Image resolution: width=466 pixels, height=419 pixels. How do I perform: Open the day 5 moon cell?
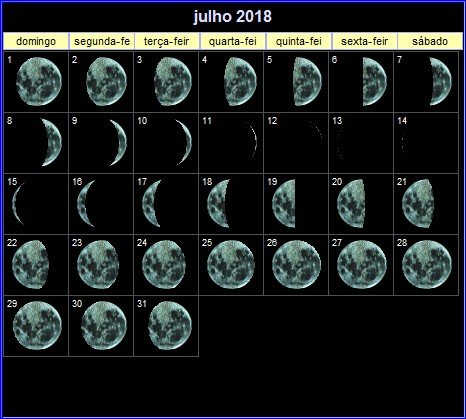point(296,82)
